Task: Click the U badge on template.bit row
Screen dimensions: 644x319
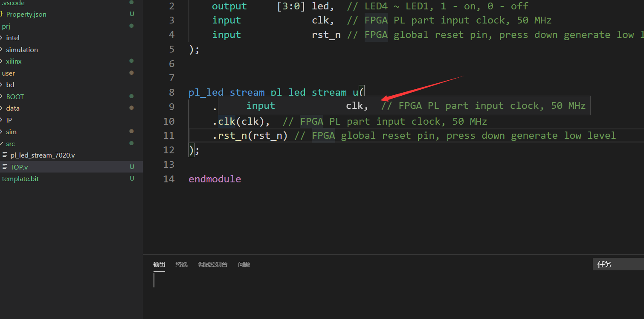Action: 132,179
